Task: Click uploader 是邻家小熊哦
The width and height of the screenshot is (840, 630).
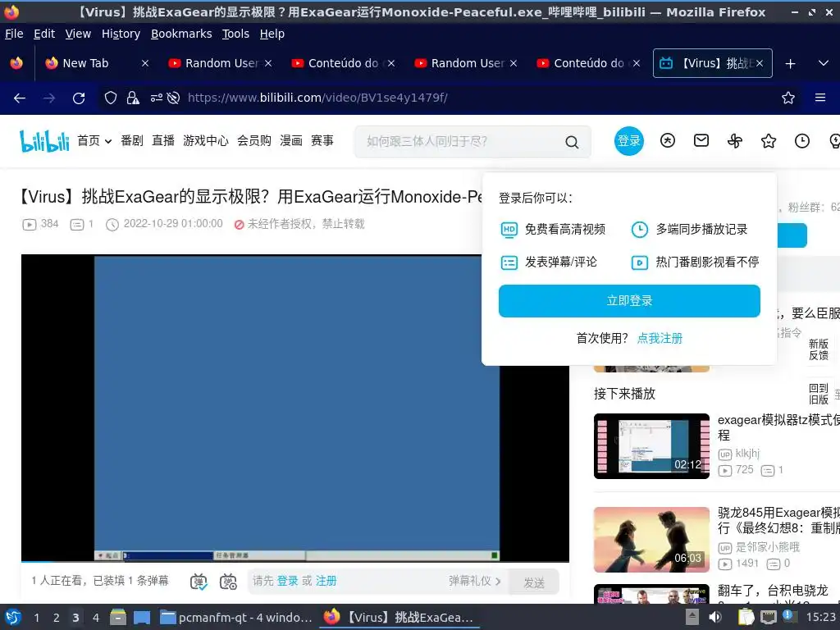Action: click(767, 547)
